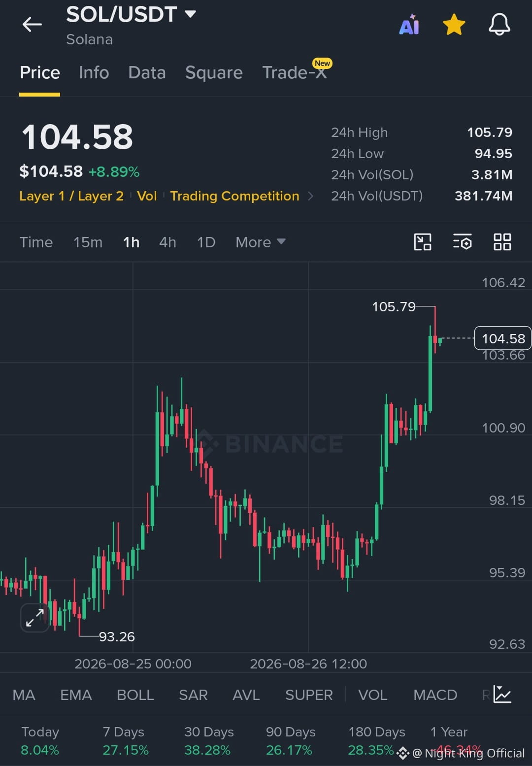Open price alert bell icon

[499, 25]
